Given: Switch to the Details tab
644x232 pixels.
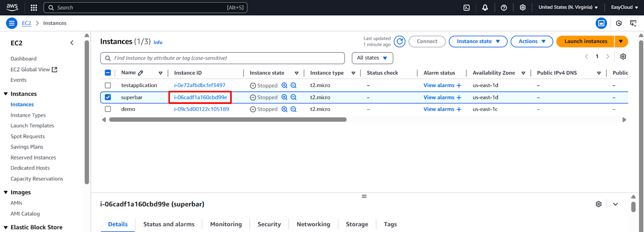Looking at the screenshot, I should coord(118,224).
